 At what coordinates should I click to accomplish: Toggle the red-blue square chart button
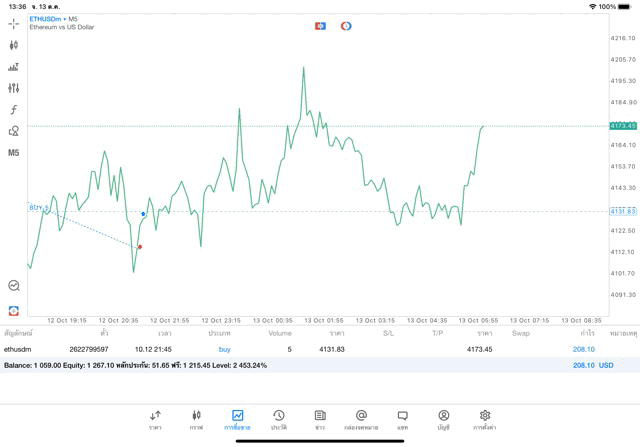point(320,26)
